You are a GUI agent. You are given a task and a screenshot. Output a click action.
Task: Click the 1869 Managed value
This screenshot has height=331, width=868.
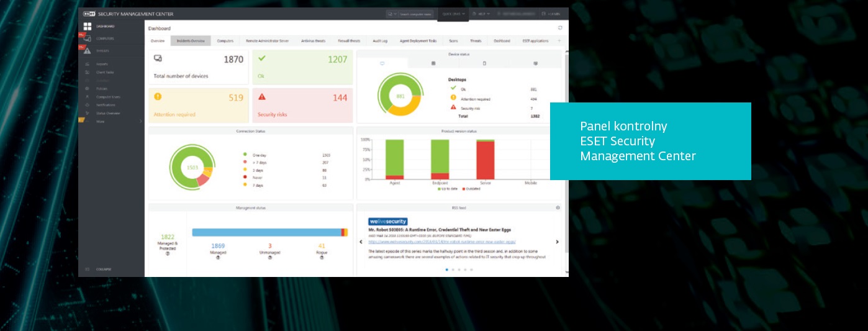click(x=218, y=246)
